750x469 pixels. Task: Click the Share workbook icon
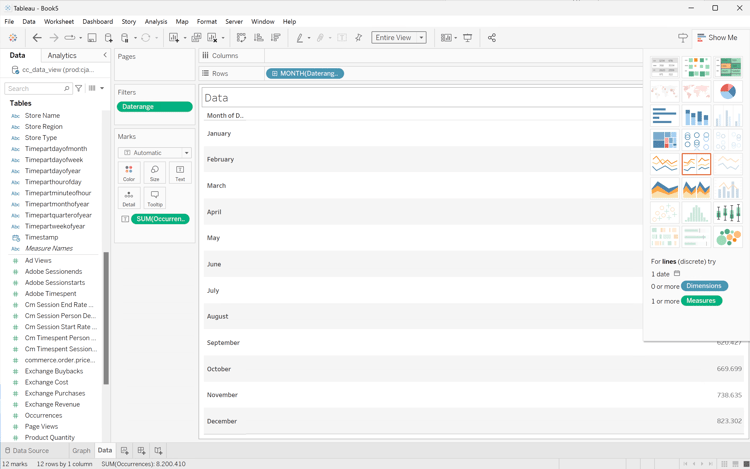pyautogui.click(x=492, y=38)
